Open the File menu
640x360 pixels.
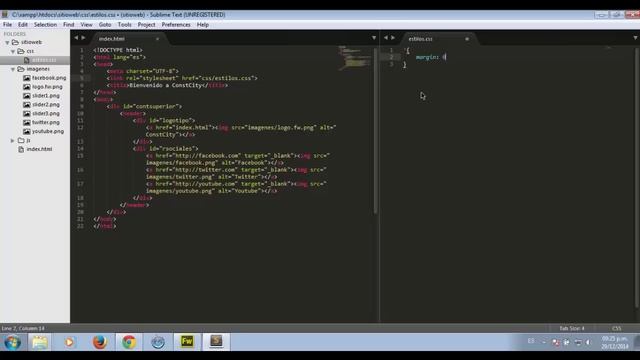pyautogui.click(x=7, y=24)
